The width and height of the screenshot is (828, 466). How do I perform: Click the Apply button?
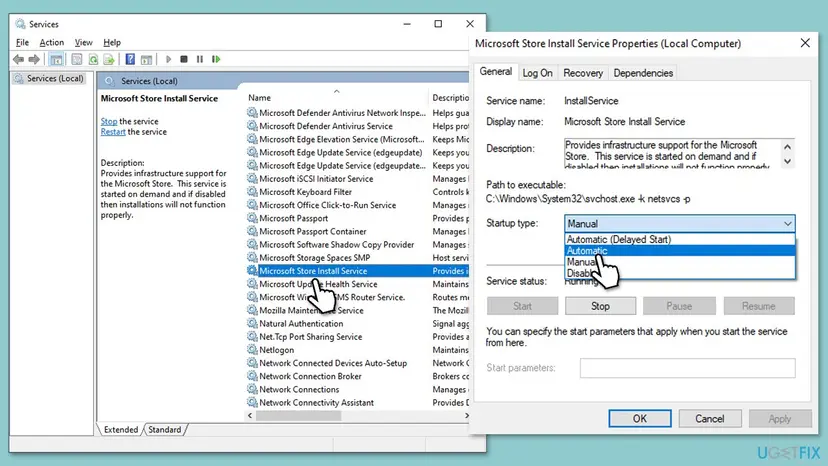[779, 418]
